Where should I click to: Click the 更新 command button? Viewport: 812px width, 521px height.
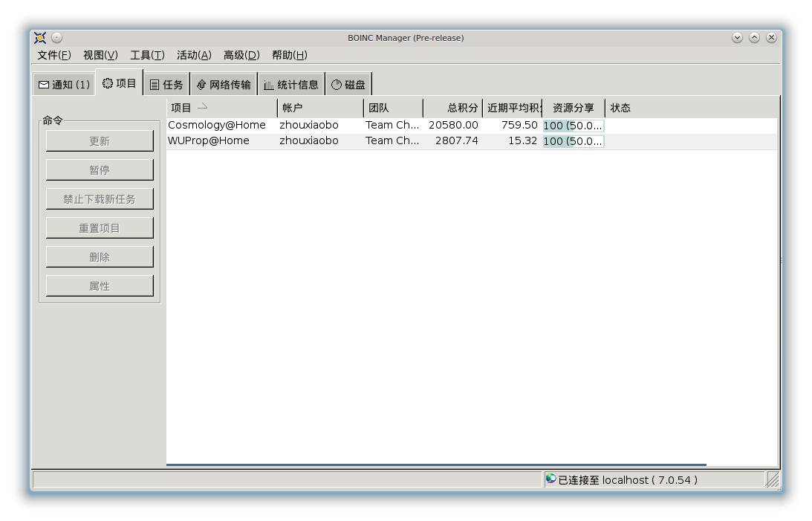pyautogui.click(x=100, y=141)
